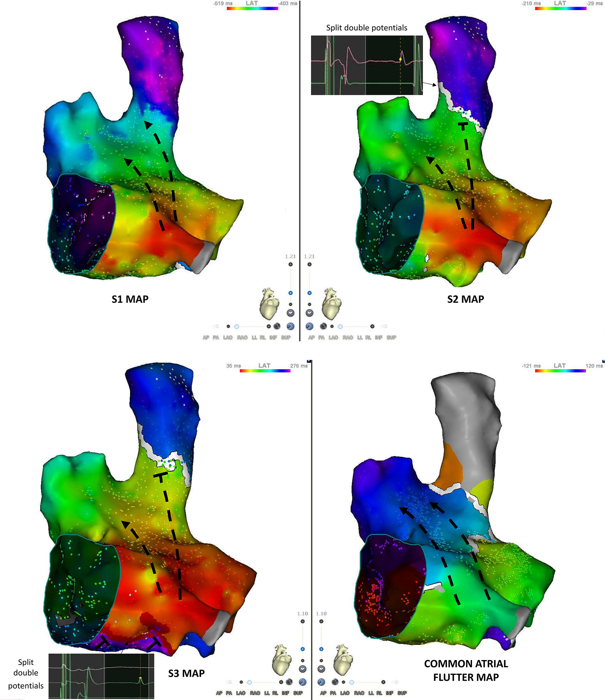This screenshot has height=700, width=605.
Task: Click gray sphere icon in S1 MAP panel
Action: pyautogui.click(x=277, y=326)
